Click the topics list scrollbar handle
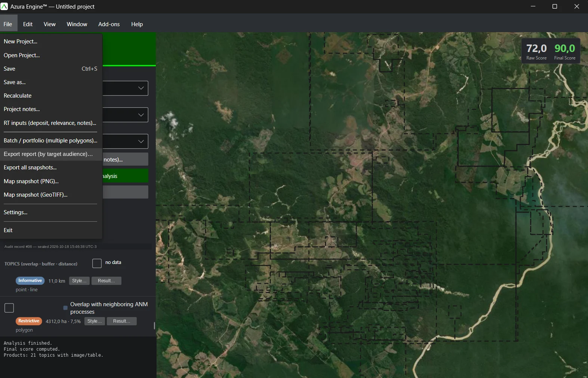588x378 pixels. tap(154, 325)
